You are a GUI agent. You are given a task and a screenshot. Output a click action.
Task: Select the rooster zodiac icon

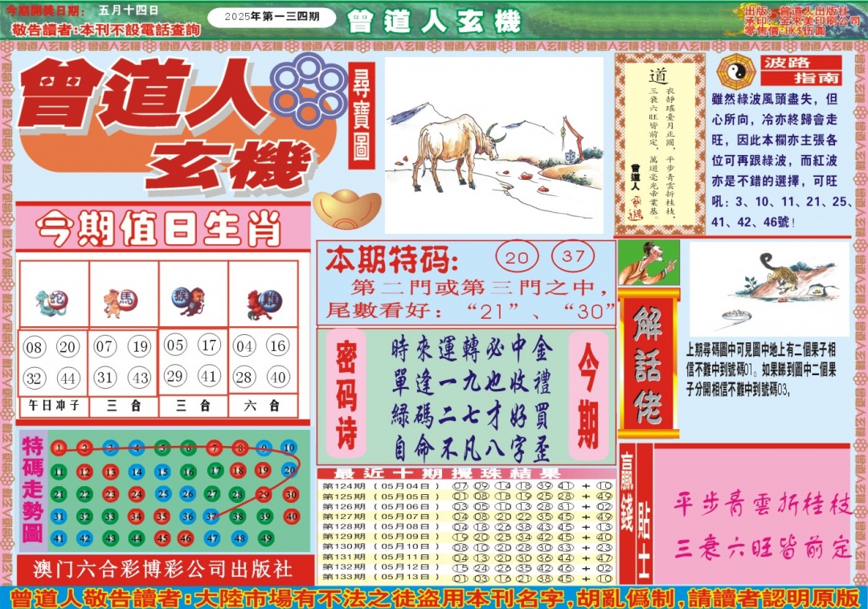pos(263,303)
